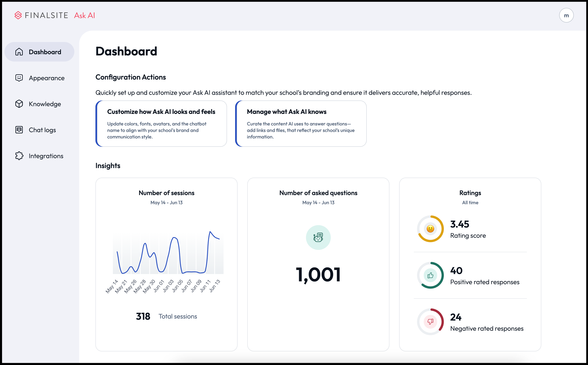Click the thumbs up positive ratings icon
Screen dimensions: 588x365
click(430, 275)
